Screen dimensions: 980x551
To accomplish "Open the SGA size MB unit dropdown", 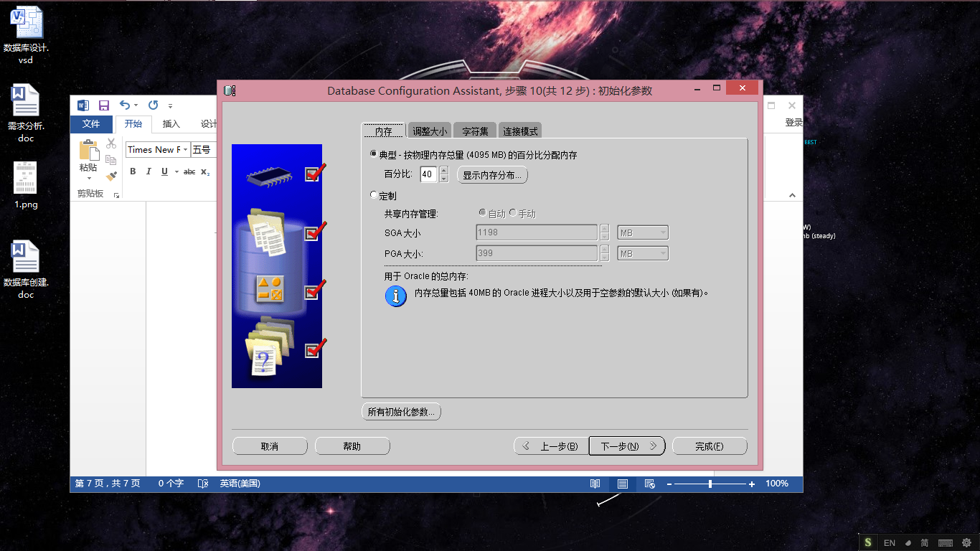I will 643,232.
